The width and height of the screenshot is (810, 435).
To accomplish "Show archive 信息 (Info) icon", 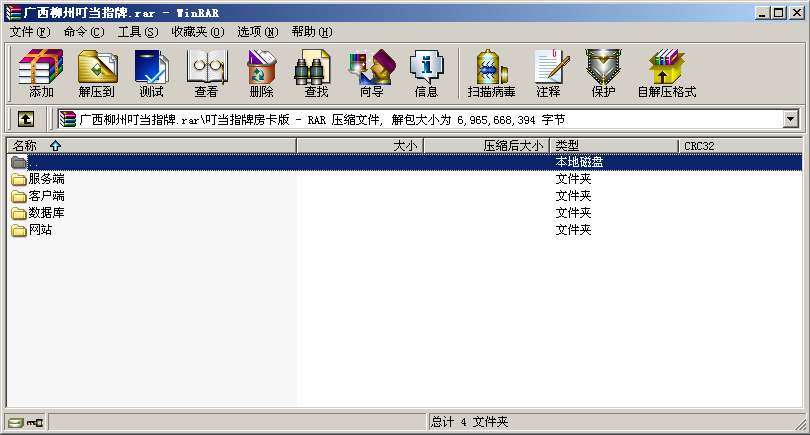I will click(426, 73).
